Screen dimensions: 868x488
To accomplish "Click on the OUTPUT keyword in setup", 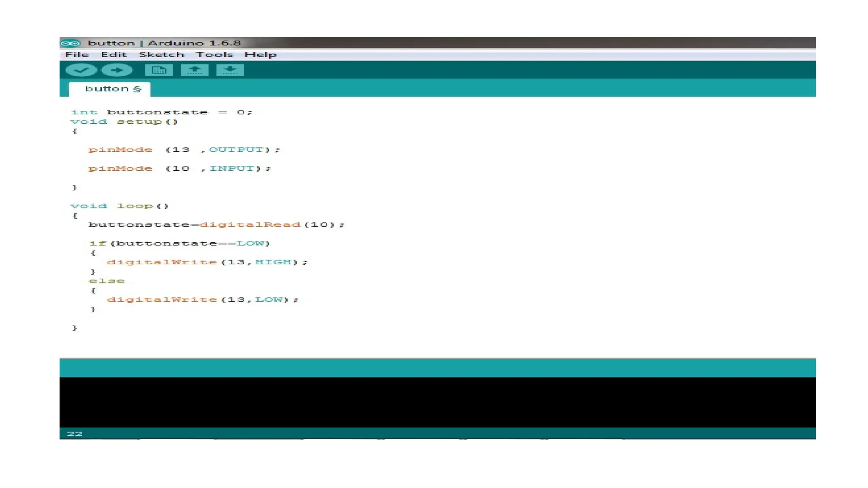I will point(236,150).
